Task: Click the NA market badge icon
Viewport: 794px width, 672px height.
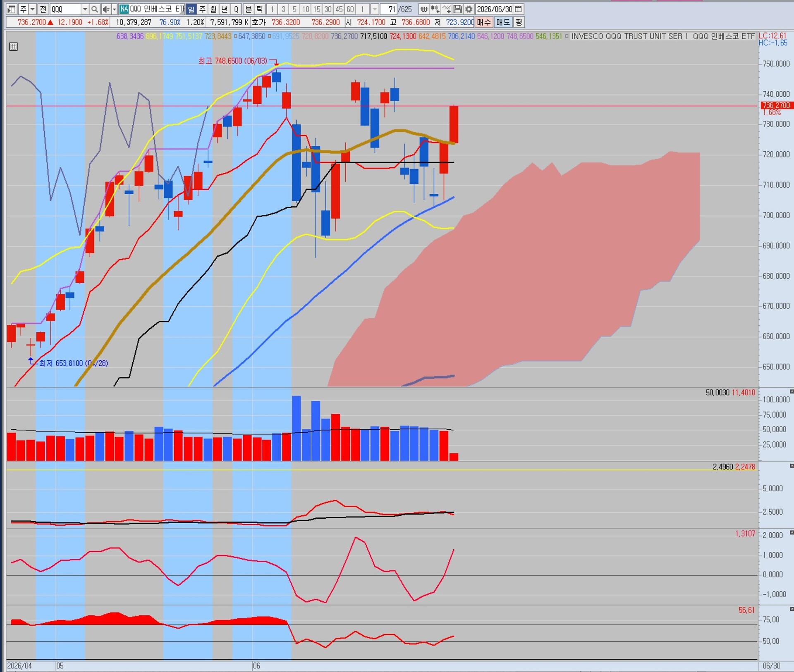Action: (x=124, y=9)
